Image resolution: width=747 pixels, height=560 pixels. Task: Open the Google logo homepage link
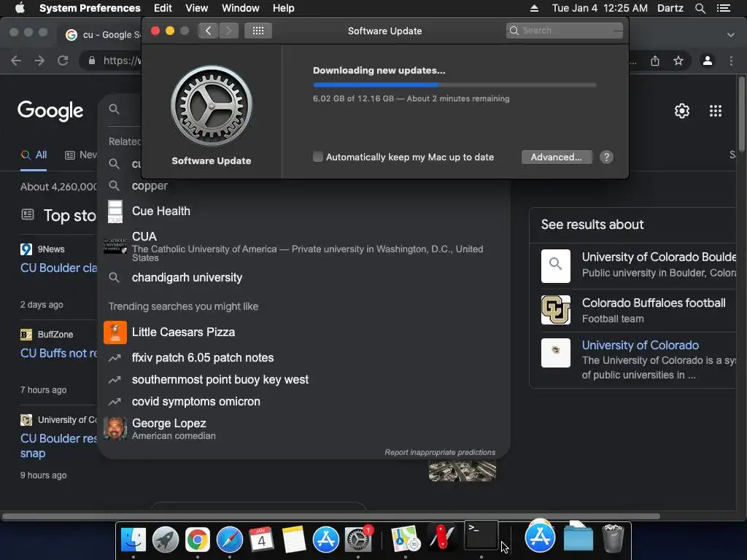pos(50,111)
